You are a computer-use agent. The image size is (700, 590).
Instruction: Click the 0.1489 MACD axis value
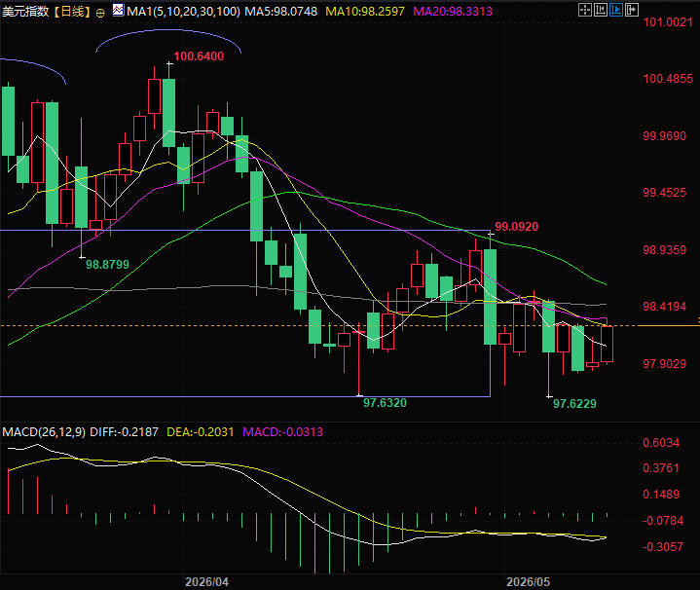point(661,495)
